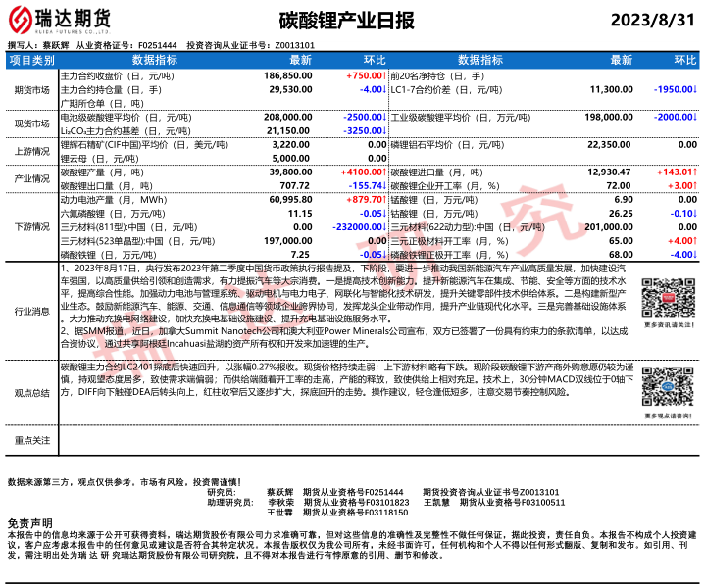
Task: Click the red up arrow beside +4100.00
Action: pyautogui.click(x=385, y=171)
